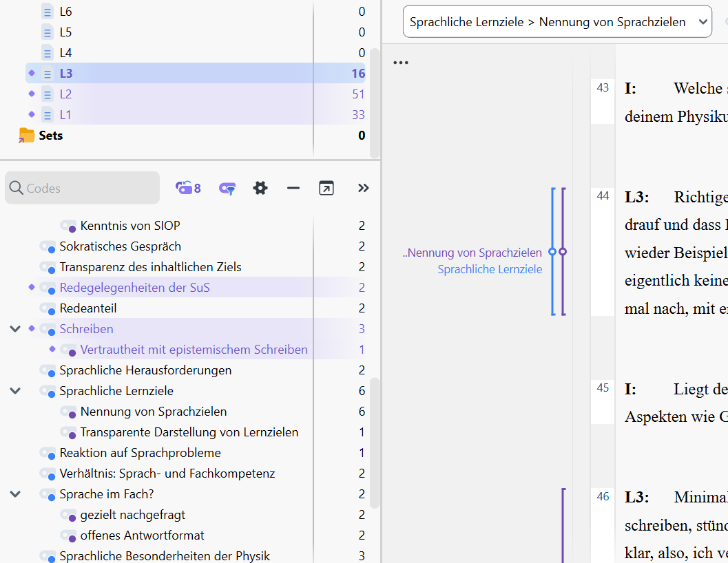Click document icon of L2

click(48, 94)
